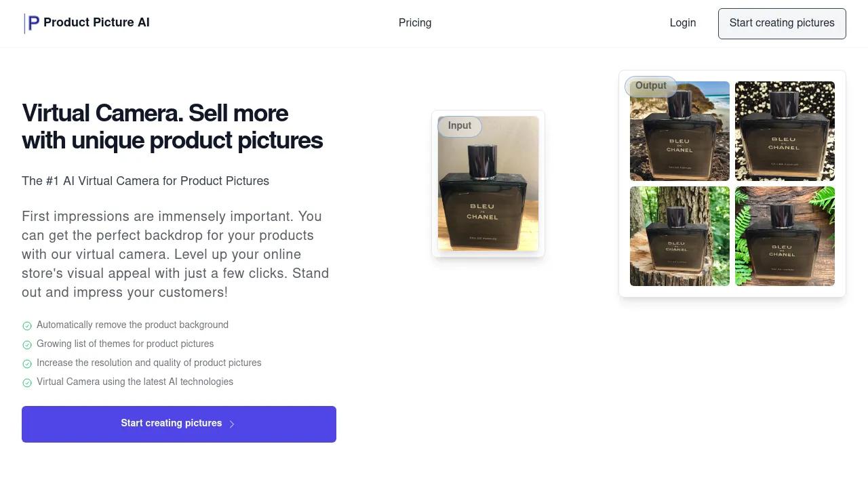Click '#1 AI Virtual Camera' subtitle text
Image resolution: width=868 pixels, height=488 pixels.
click(x=145, y=181)
